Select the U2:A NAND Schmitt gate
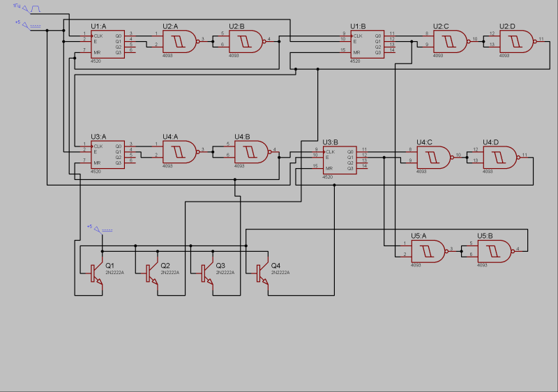 click(x=181, y=42)
